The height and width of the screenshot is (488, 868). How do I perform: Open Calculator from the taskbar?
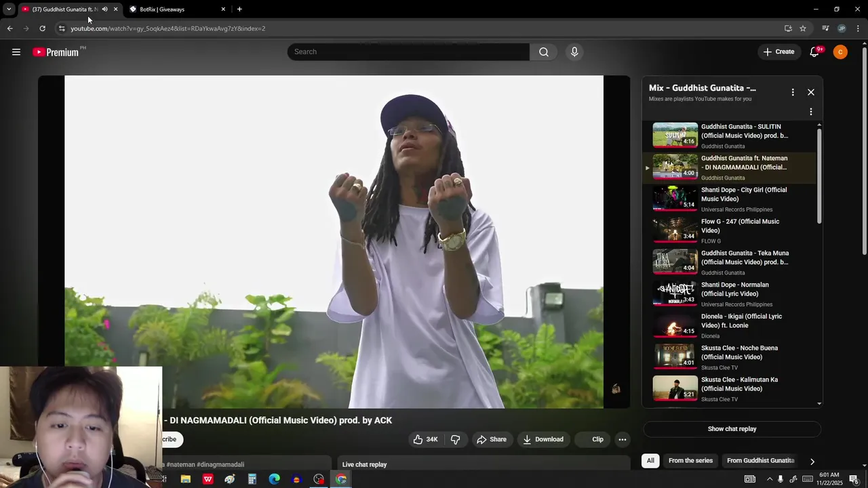(x=252, y=479)
